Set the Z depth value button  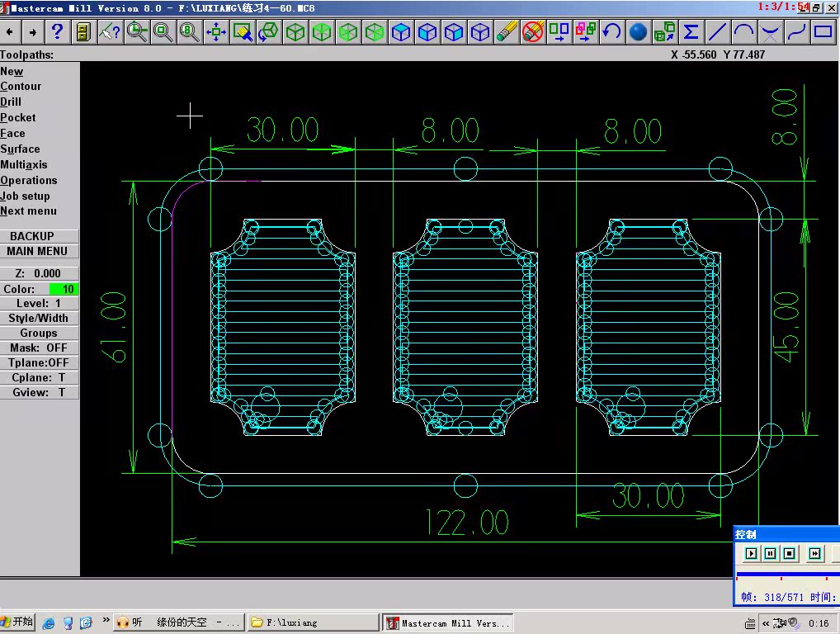[x=39, y=273]
